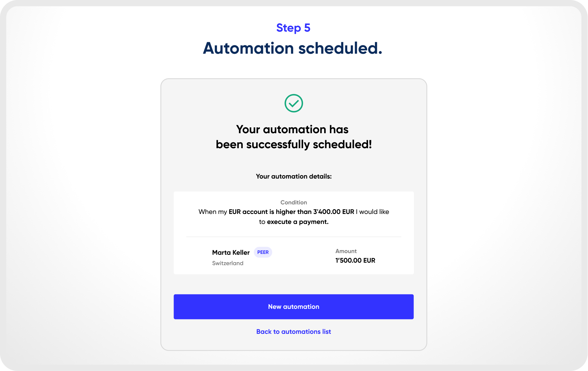Open Back to automations list

tap(294, 331)
